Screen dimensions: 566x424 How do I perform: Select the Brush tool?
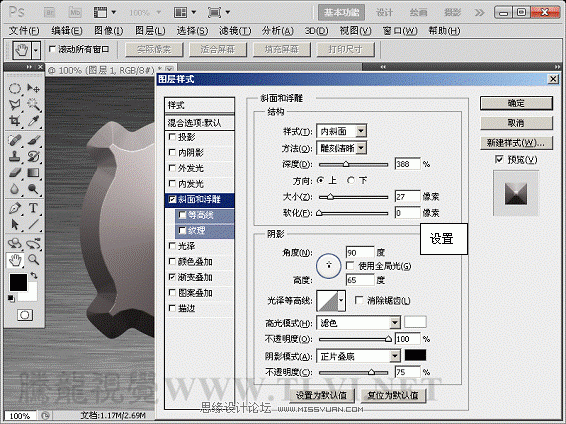pyautogui.click(x=33, y=140)
